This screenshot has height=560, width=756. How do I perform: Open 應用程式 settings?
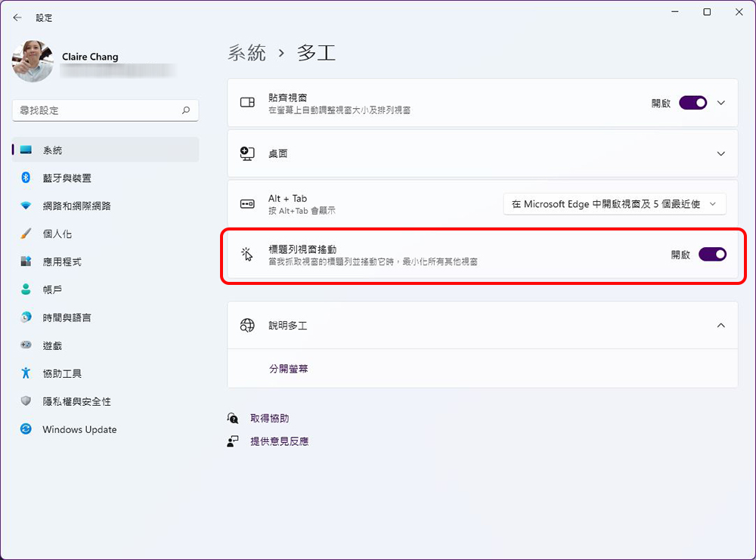[106, 261]
